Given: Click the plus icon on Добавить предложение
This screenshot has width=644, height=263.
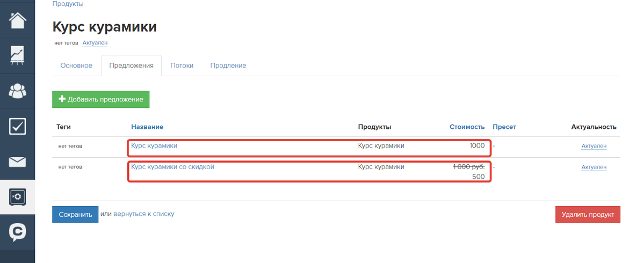Looking at the screenshot, I should pyautogui.click(x=62, y=99).
